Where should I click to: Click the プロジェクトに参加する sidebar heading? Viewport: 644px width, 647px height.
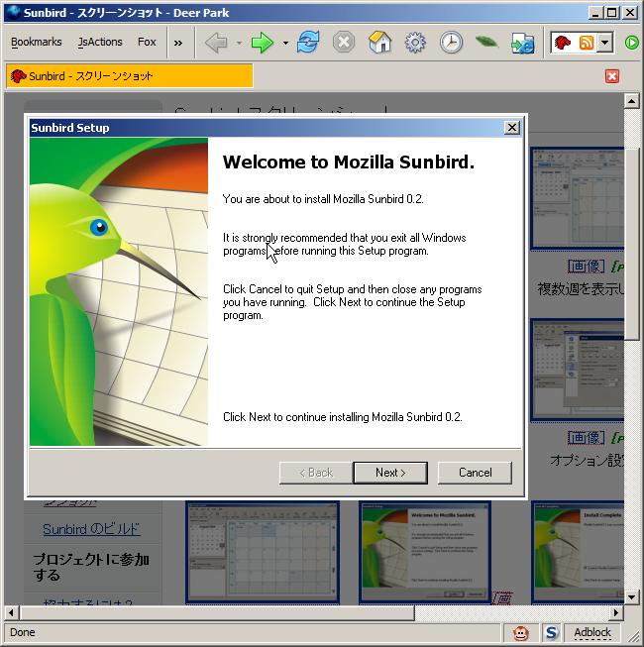[91, 568]
